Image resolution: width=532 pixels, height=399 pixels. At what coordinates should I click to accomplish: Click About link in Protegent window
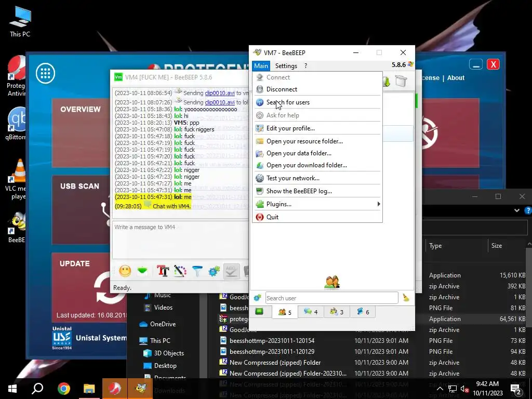(456, 78)
